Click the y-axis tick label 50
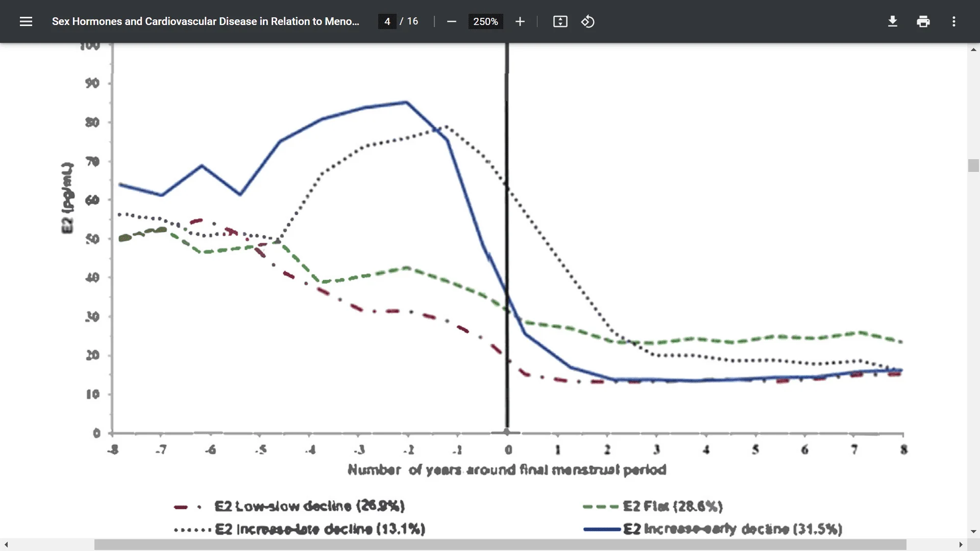 (92, 239)
